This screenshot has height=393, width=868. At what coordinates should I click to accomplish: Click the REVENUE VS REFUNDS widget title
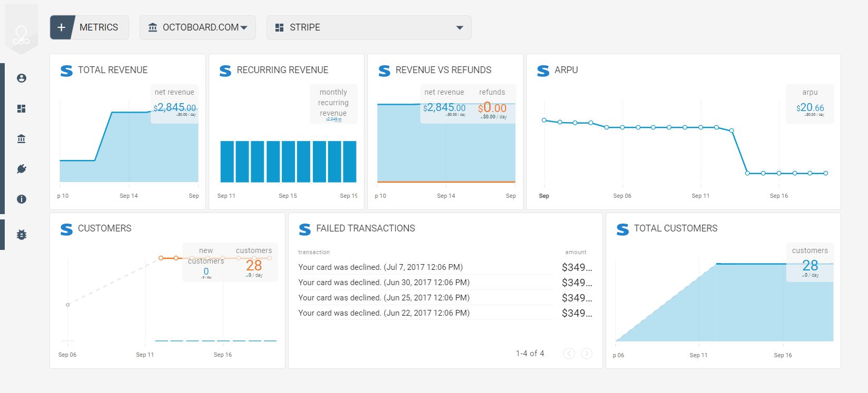click(443, 70)
